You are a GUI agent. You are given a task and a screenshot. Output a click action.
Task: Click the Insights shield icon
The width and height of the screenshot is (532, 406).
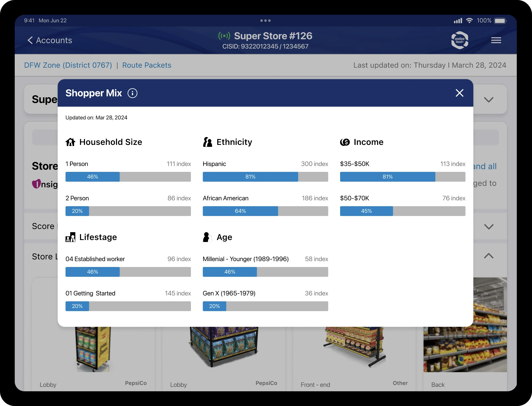[37, 184]
